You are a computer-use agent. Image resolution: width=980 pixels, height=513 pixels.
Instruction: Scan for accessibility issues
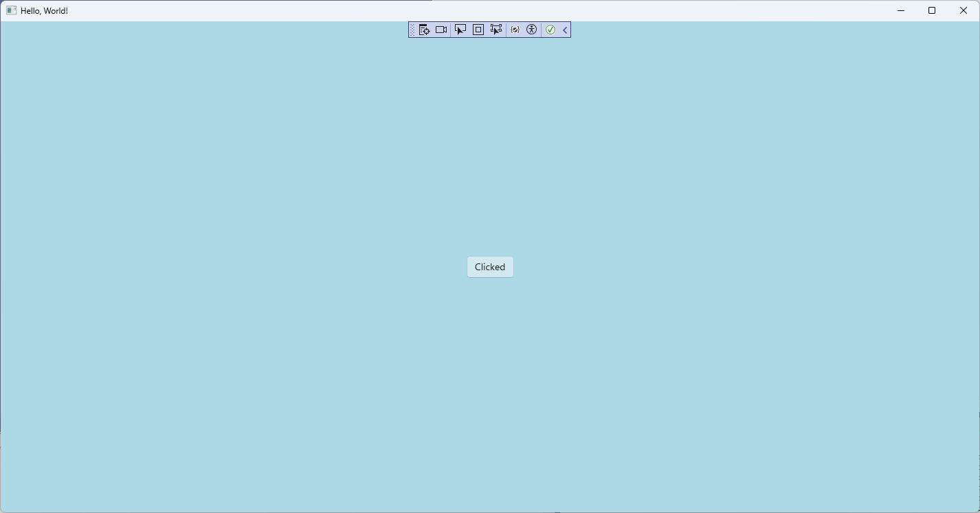coord(531,30)
